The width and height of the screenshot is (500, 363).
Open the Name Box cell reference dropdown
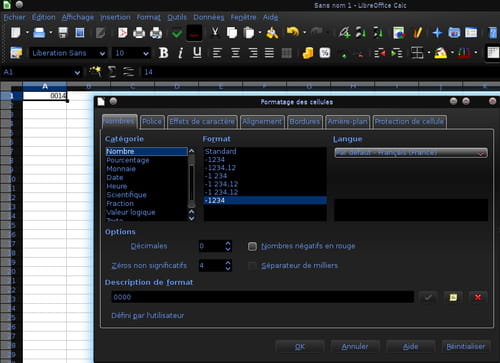[77, 72]
